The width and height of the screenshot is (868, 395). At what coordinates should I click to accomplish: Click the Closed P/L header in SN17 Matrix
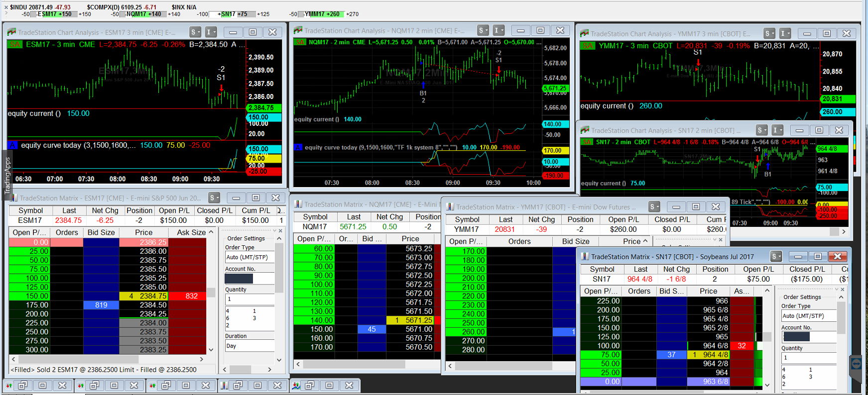pyautogui.click(x=807, y=269)
